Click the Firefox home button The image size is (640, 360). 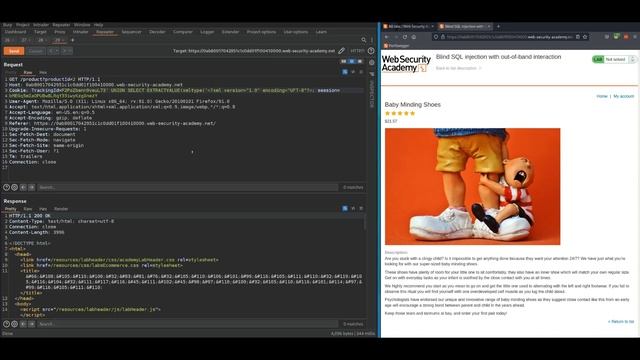tap(414, 37)
